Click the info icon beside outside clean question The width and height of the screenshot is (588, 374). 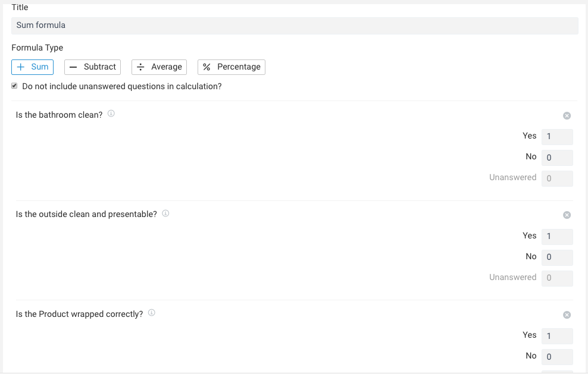coord(165,213)
